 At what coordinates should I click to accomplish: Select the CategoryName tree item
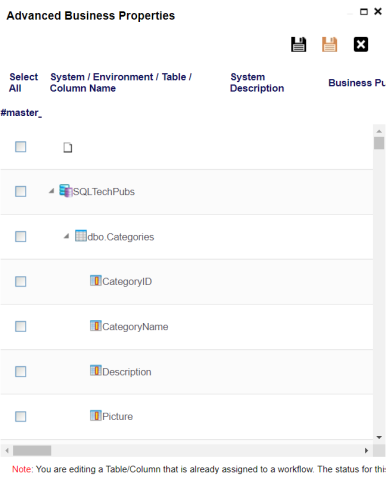coord(135,327)
